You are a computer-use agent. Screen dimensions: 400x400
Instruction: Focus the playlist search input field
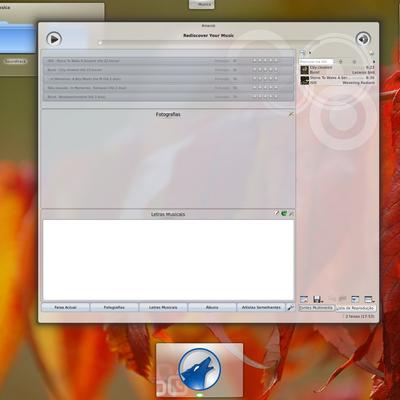pos(316,62)
